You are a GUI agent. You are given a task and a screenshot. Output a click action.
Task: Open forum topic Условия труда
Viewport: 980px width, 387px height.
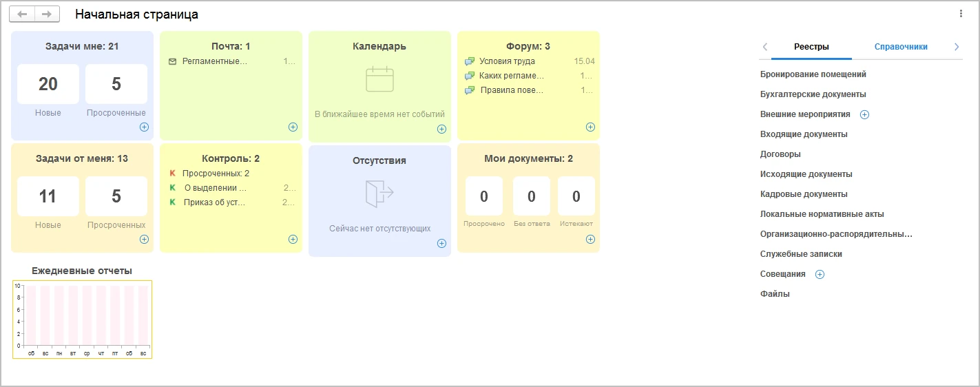(506, 61)
